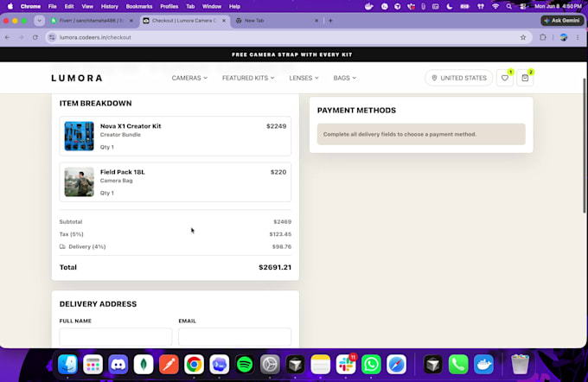The image size is (588, 382).
Task: Click the date and time in menu bar
Action: (558, 6)
